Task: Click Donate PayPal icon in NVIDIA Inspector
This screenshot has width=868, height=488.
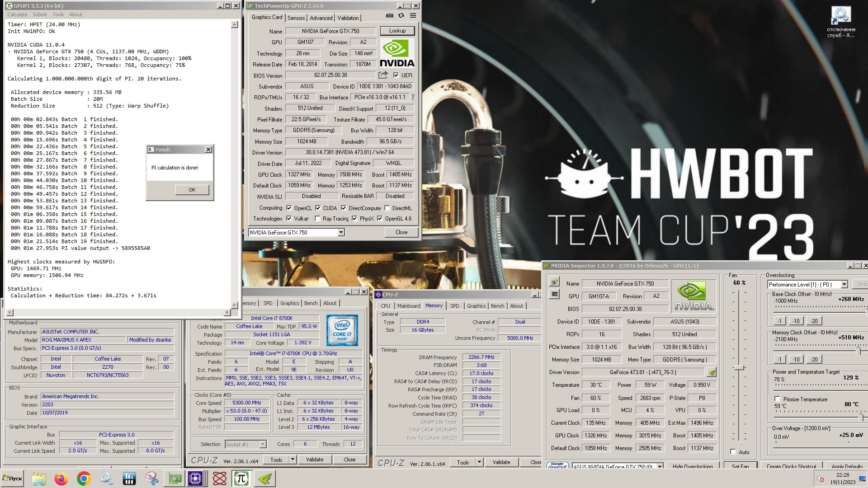Action: pyautogui.click(x=557, y=466)
